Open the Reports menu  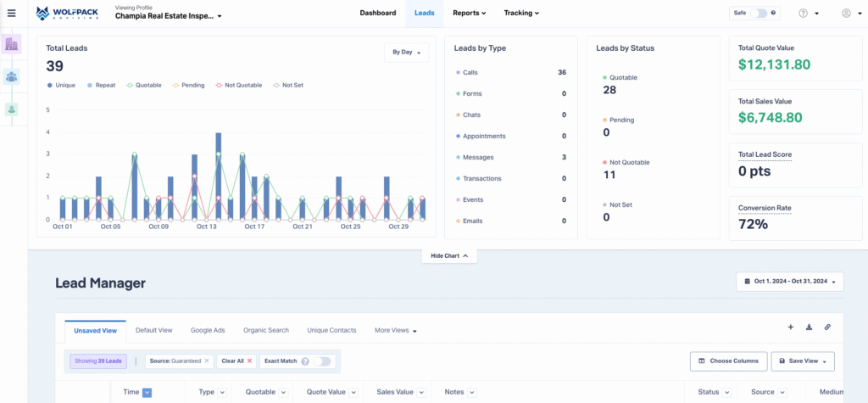click(469, 14)
